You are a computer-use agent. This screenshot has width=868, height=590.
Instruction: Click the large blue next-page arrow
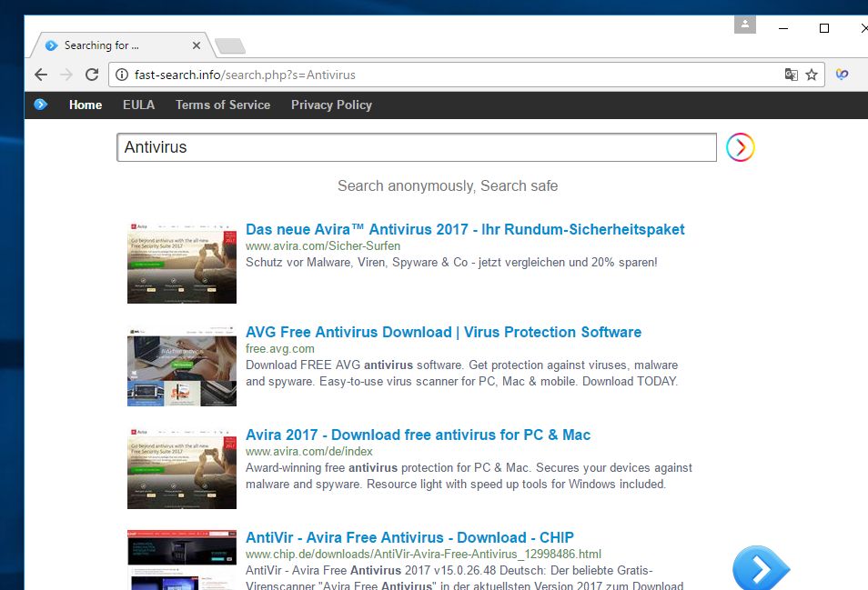(x=762, y=568)
